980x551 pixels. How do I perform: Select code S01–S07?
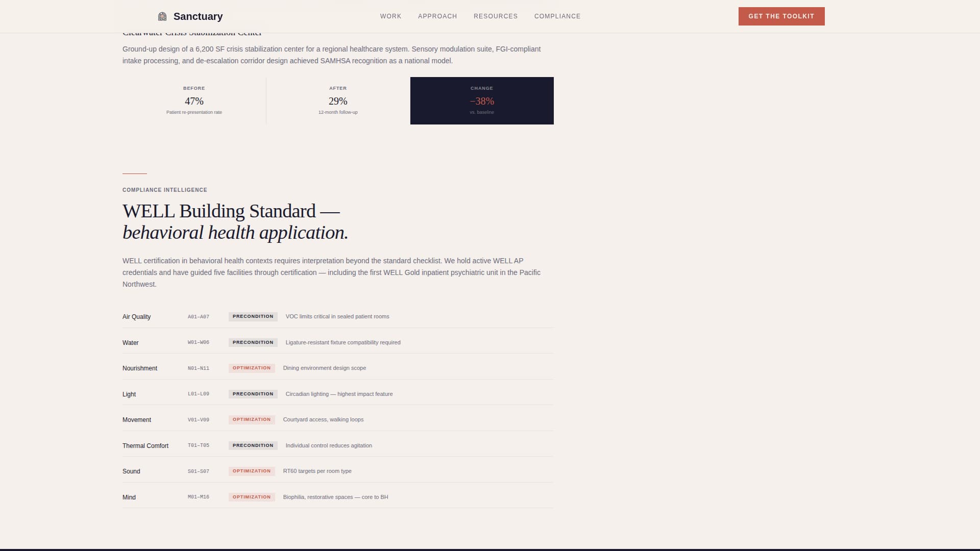point(199,471)
